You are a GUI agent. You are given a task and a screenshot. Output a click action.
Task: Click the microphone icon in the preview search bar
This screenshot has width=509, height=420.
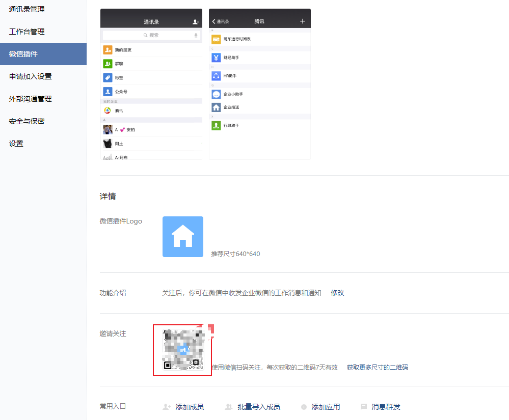tap(196, 35)
